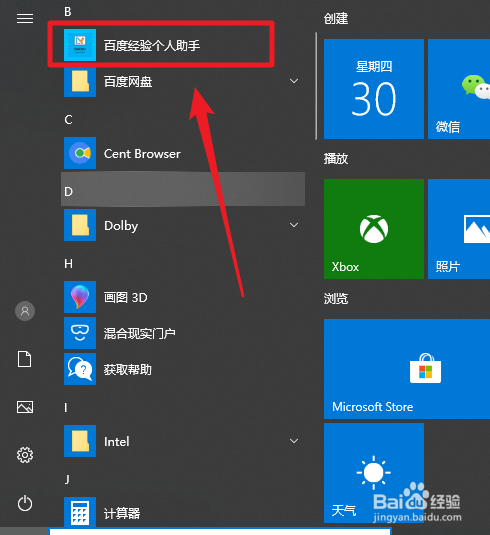The width and height of the screenshot is (490, 535).
Task: Click the 混合现实门户 text label
Action: coord(140,333)
